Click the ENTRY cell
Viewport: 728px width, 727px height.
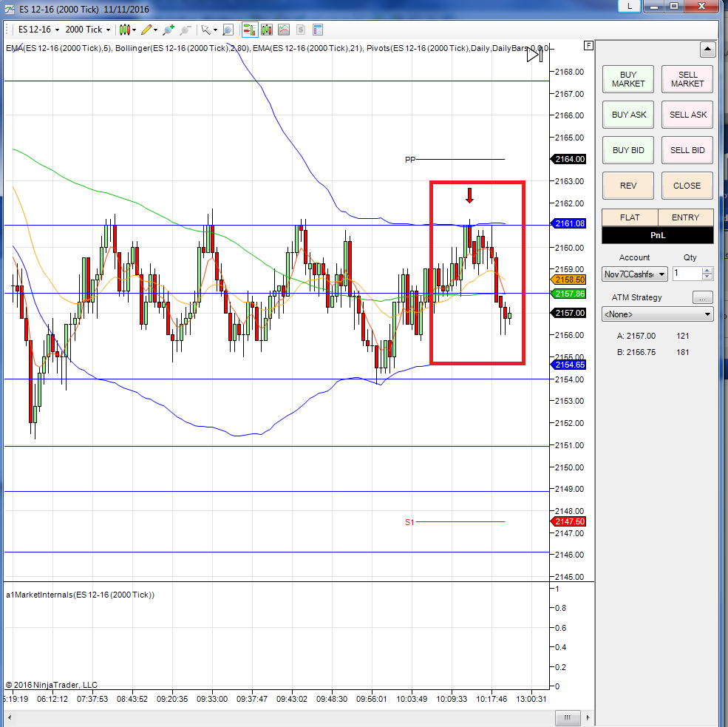685,217
